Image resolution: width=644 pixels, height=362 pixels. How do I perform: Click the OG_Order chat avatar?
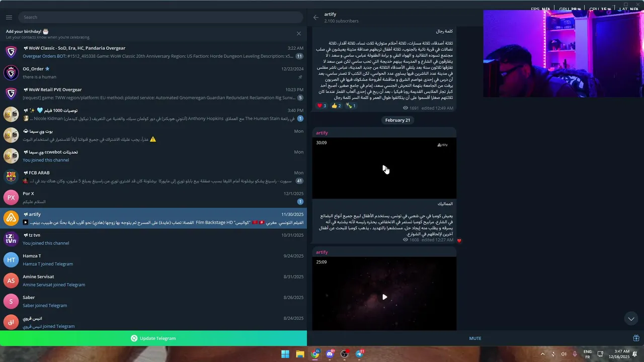pos(11,73)
